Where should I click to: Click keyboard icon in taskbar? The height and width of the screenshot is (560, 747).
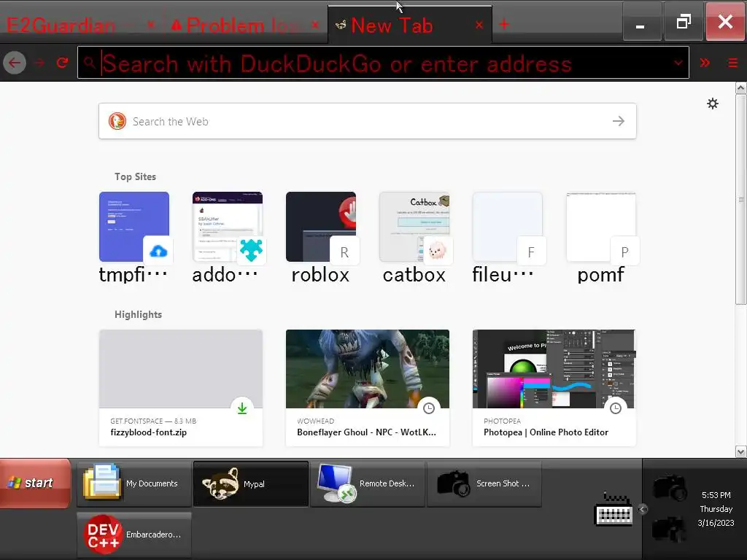[614, 509]
